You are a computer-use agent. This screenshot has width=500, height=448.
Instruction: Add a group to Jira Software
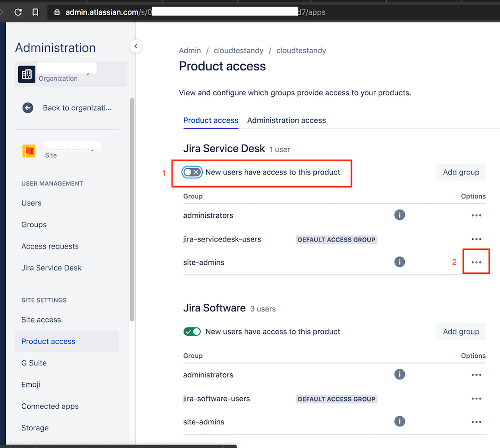(x=461, y=332)
